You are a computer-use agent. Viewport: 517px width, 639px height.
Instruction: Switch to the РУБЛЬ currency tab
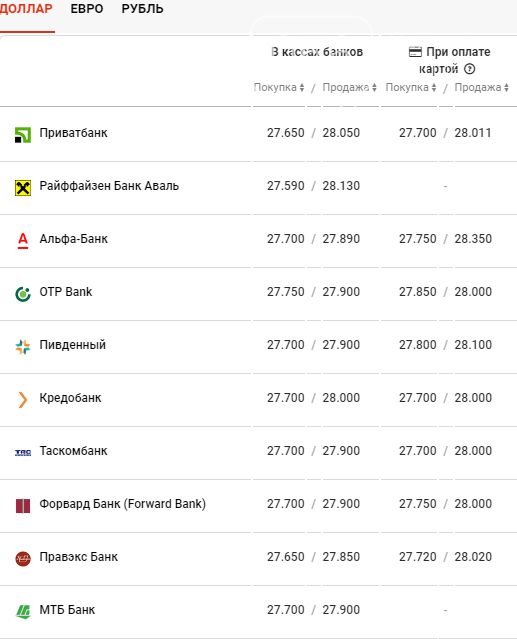click(142, 9)
